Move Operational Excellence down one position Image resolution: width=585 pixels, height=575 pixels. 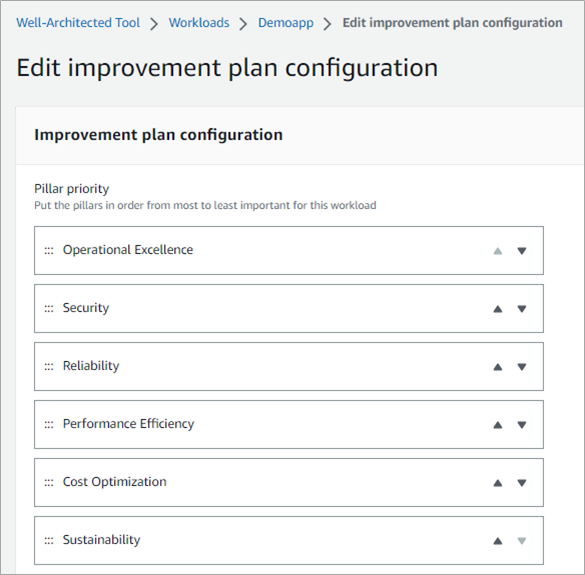coord(522,251)
